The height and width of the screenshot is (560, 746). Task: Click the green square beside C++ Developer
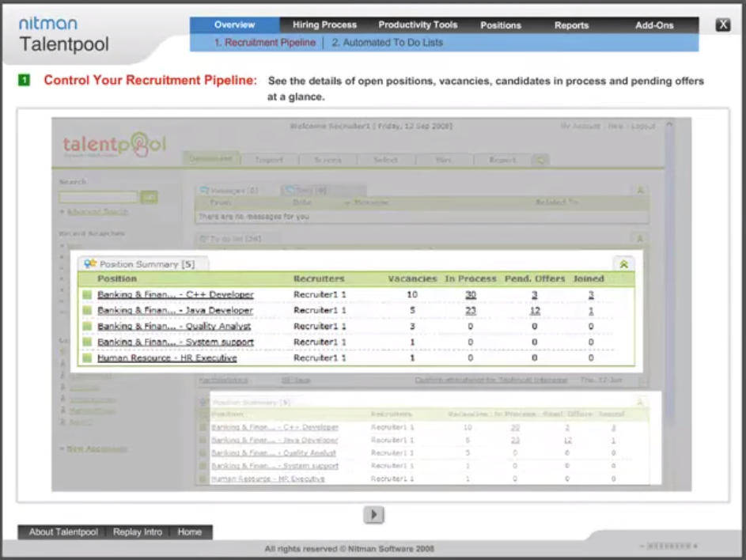[x=87, y=294]
